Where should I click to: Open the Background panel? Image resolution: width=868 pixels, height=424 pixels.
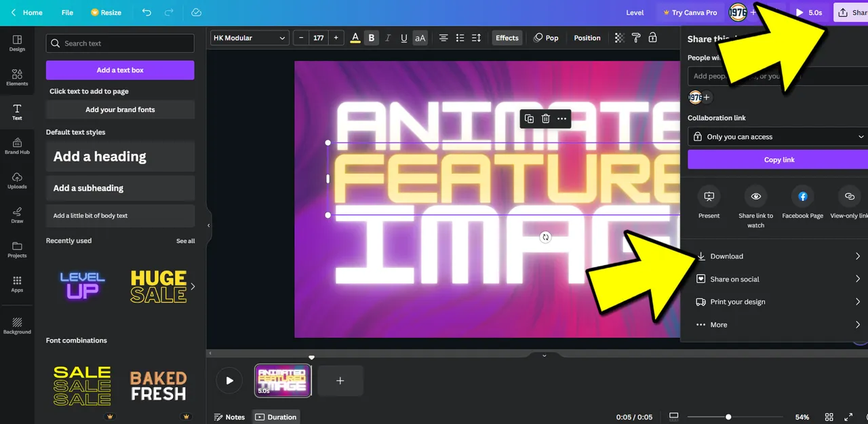click(17, 326)
